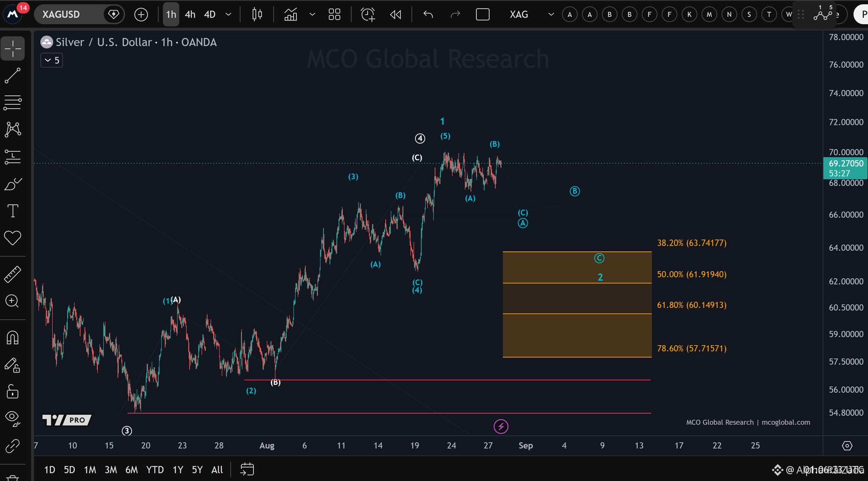The width and height of the screenshot is (868, 481).
Task: Set the chart range to YTD
Action: coord(155,470)
